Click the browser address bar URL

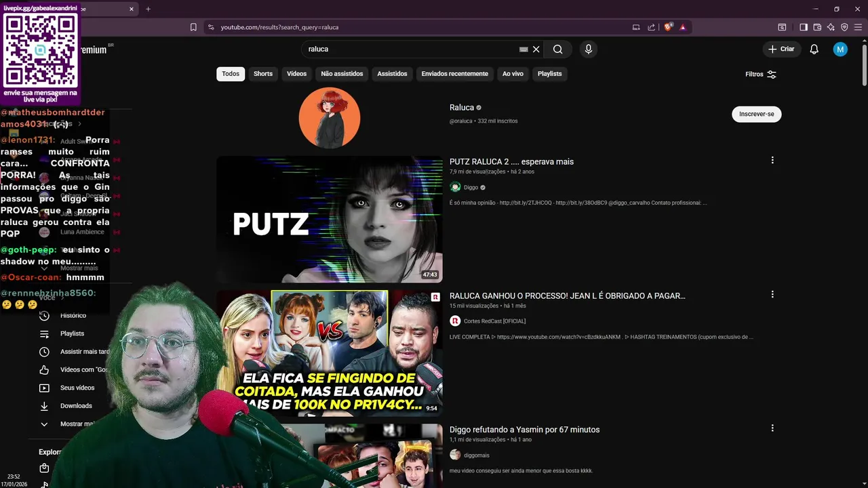coord(279,27)
